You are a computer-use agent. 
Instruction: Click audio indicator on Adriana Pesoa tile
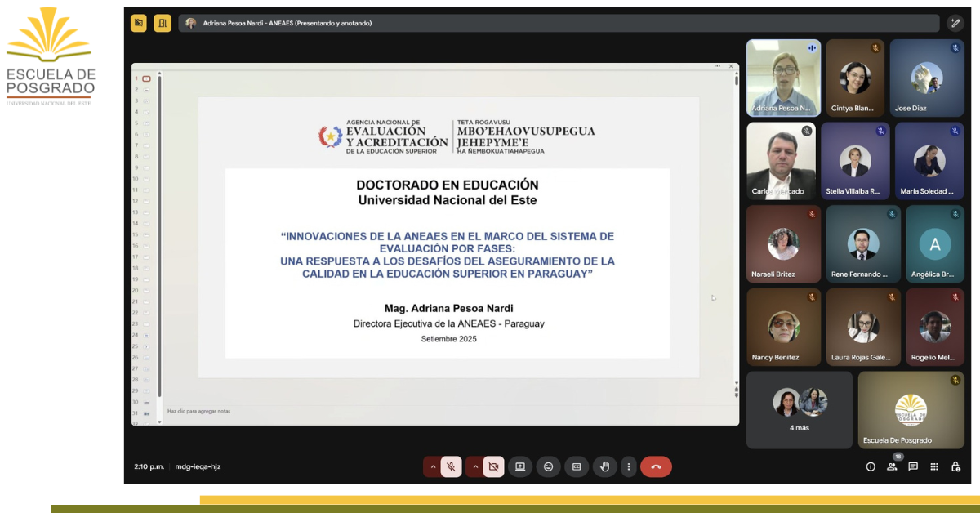(x=812, y=48)
